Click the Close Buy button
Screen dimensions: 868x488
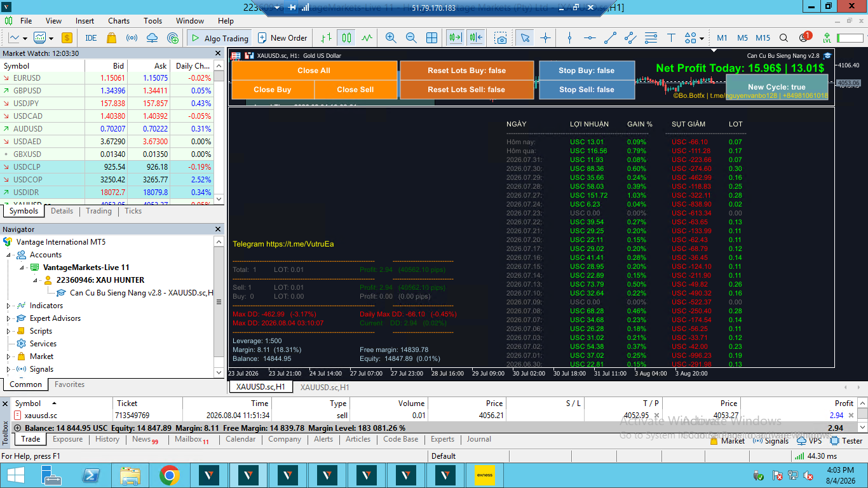[273, 90]
